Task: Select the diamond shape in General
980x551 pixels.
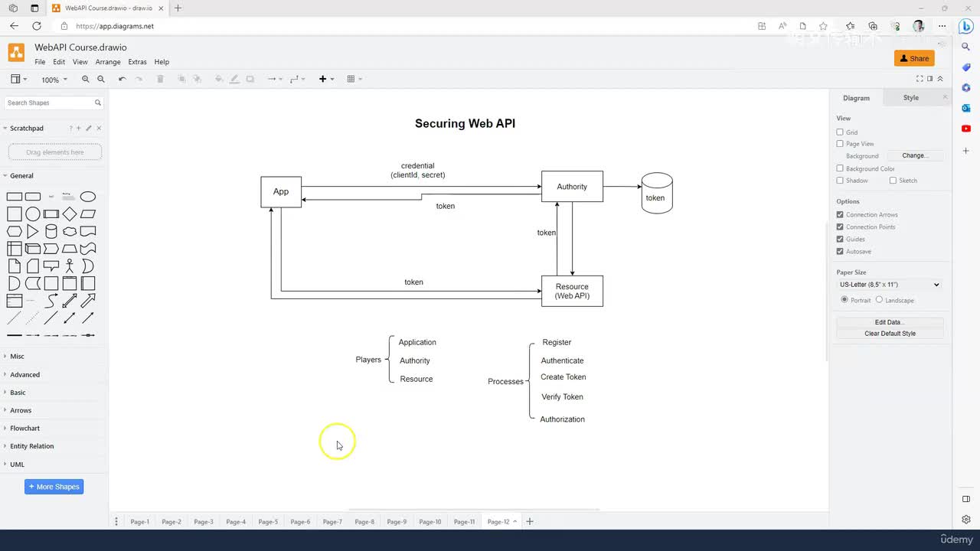Action: tap(70, 214)
